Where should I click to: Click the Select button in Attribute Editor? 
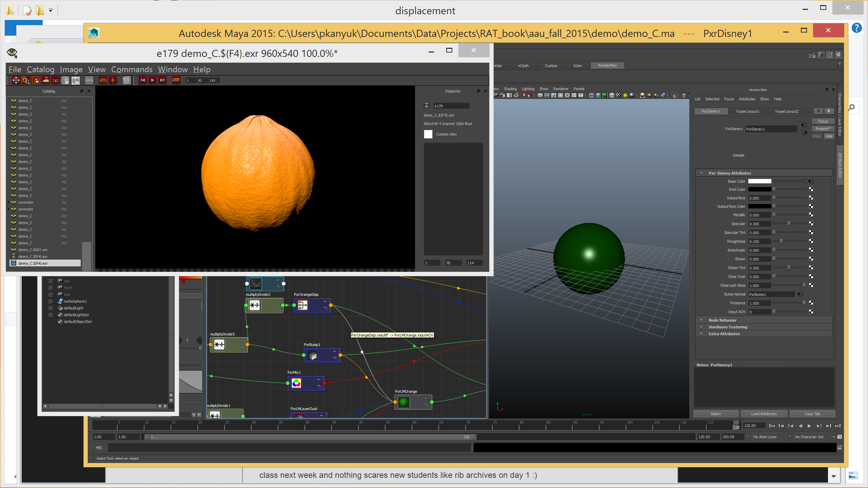(715, 414)
